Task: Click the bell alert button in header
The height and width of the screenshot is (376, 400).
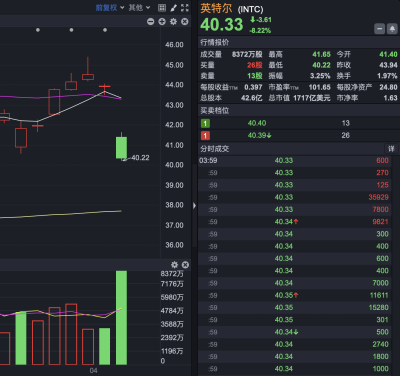Action: (392, 29)
